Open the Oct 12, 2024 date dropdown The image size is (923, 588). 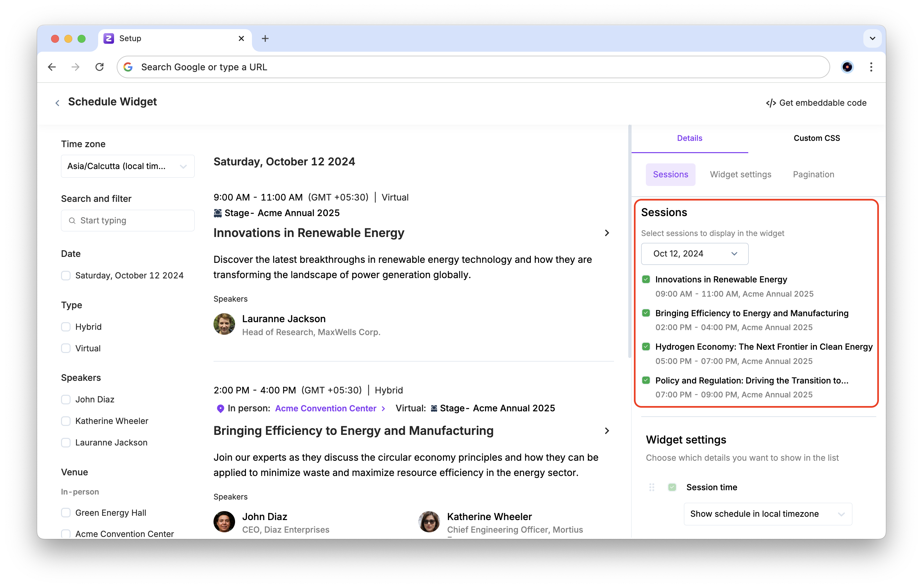click(695, 254)
